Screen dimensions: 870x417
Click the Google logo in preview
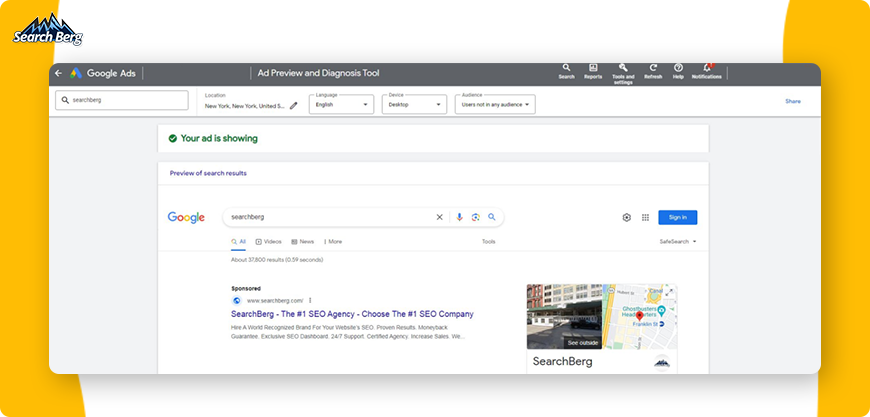[186, 217]
